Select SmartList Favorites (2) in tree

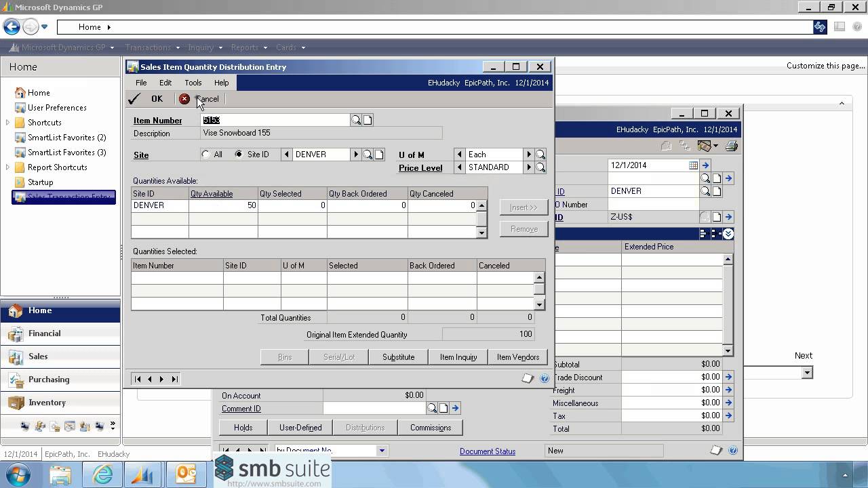tap(66, 138)
